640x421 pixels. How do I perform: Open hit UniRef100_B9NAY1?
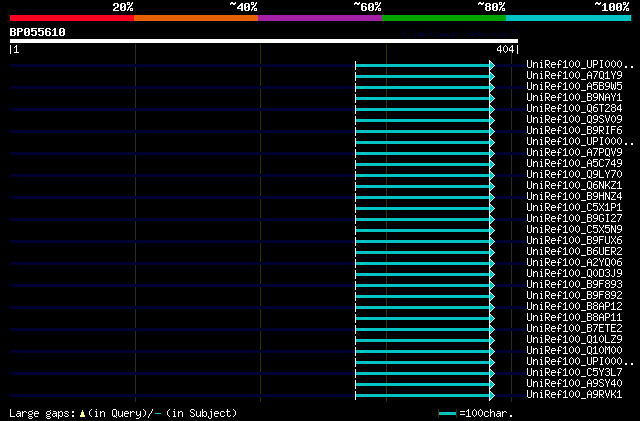coord(574,98)
